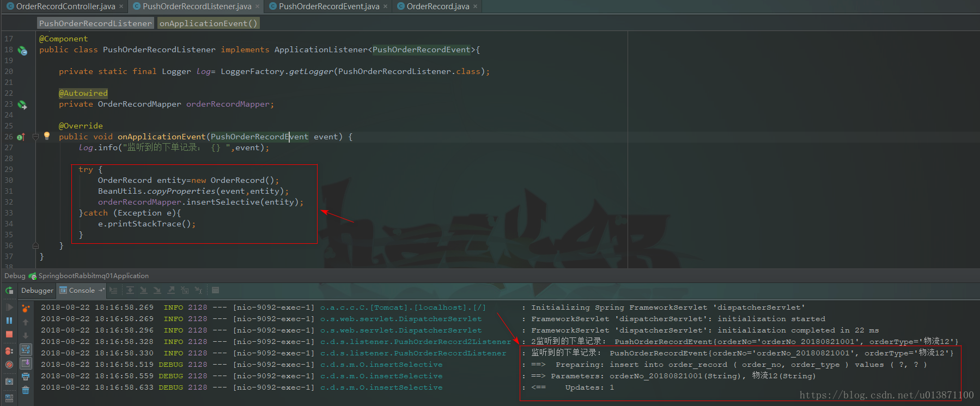Click the PushOrderRecordListener breadcrumb

click(95, 23)
